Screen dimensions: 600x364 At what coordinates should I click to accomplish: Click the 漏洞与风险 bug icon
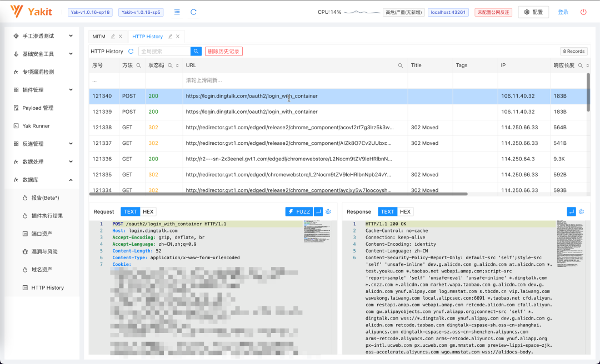tap(25, 251)
